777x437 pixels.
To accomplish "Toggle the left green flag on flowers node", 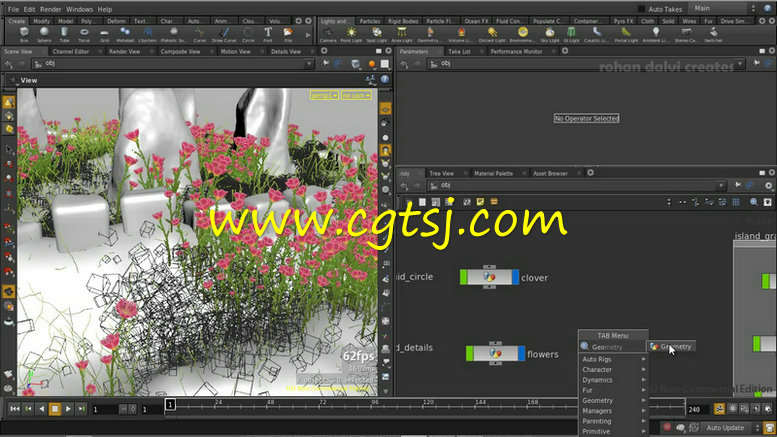I will point(469,354).
